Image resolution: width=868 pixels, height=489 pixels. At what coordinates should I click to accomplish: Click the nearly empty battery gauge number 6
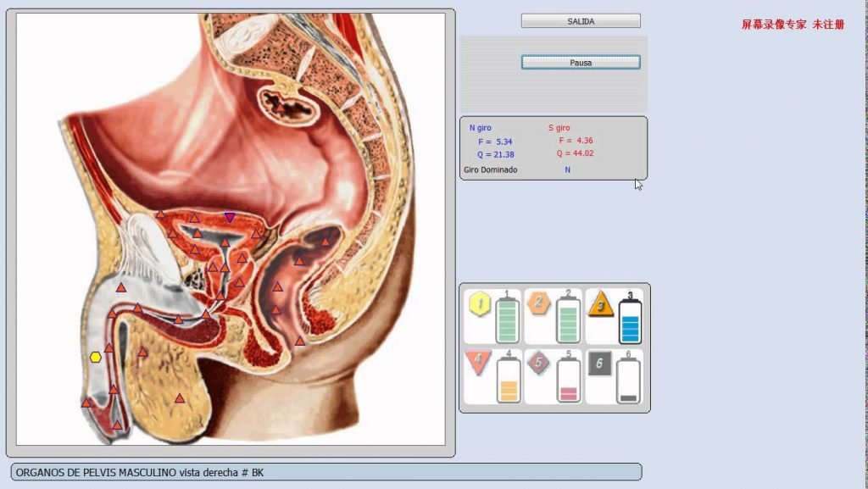pyautogui.click(x=628, y=380)
